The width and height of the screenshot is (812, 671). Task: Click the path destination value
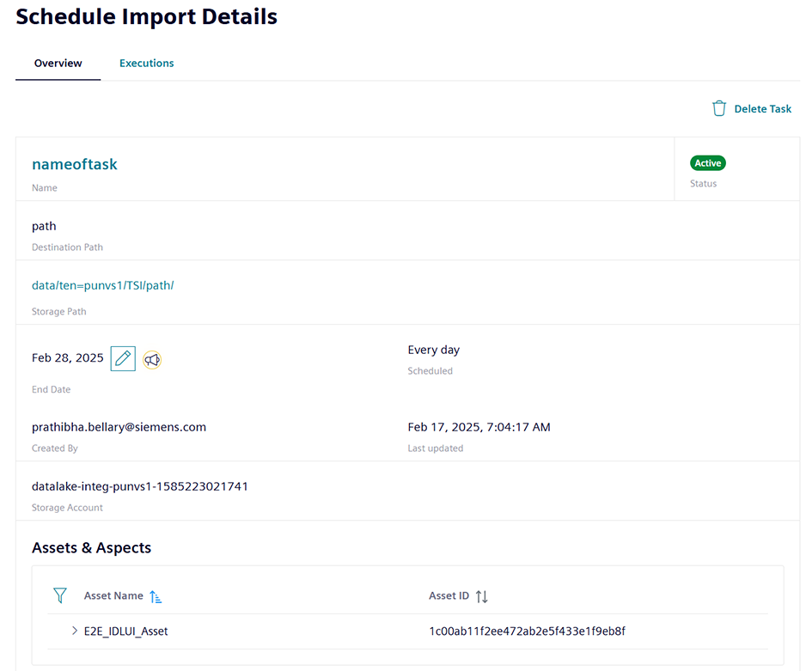tap(44, 227)
